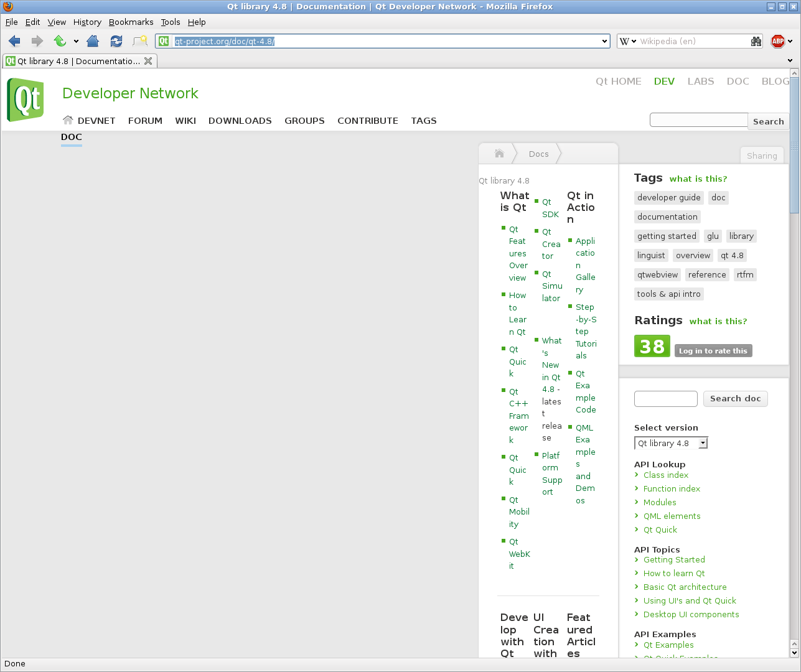Select the Qt library 4.8 Documentation tab
Screen dimensions: 801x672
(x=80, y=61)
